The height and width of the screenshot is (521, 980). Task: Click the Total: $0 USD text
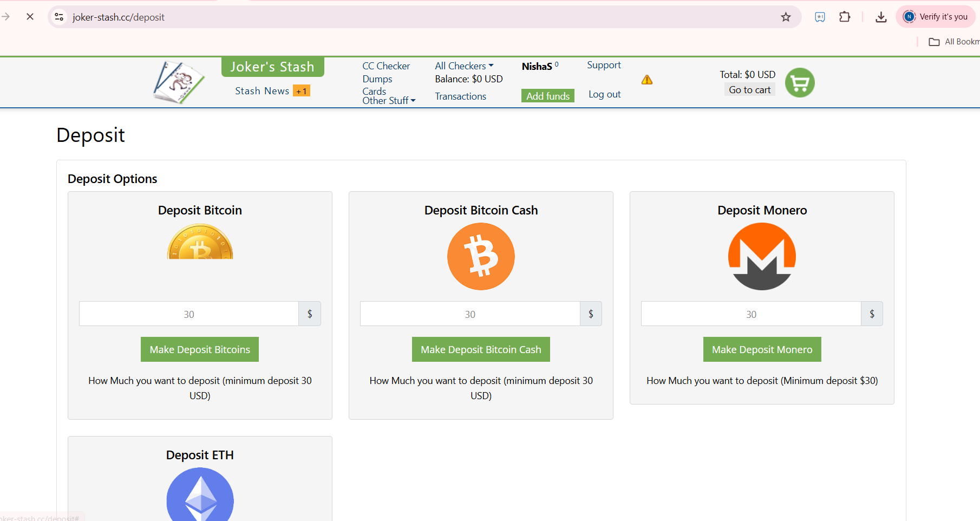747,75
